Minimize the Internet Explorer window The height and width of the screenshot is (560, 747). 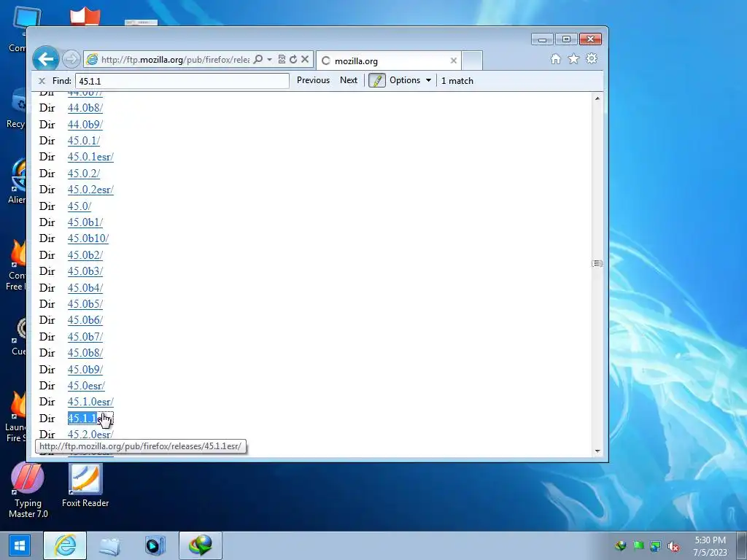click(x=542, y=39)
